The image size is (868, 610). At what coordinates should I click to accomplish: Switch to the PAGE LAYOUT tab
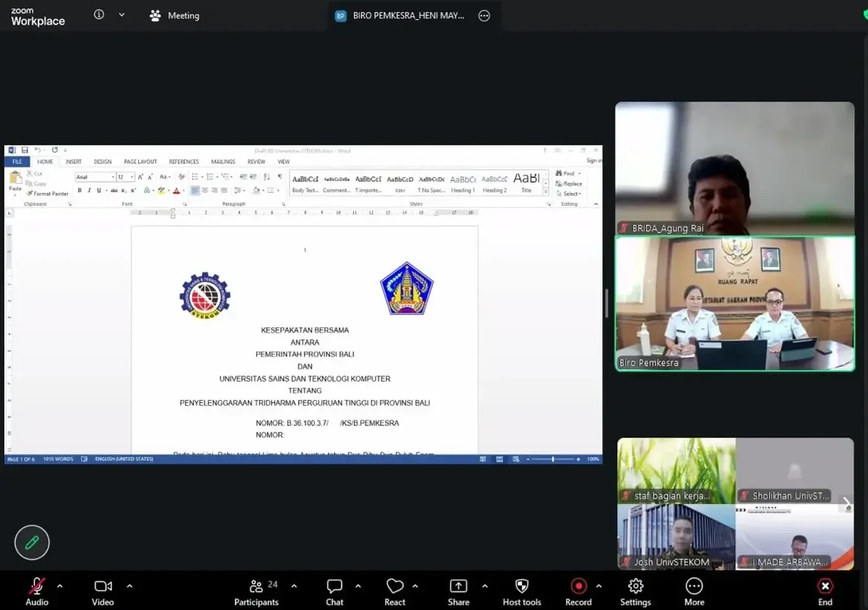click(x=140, y=162)
